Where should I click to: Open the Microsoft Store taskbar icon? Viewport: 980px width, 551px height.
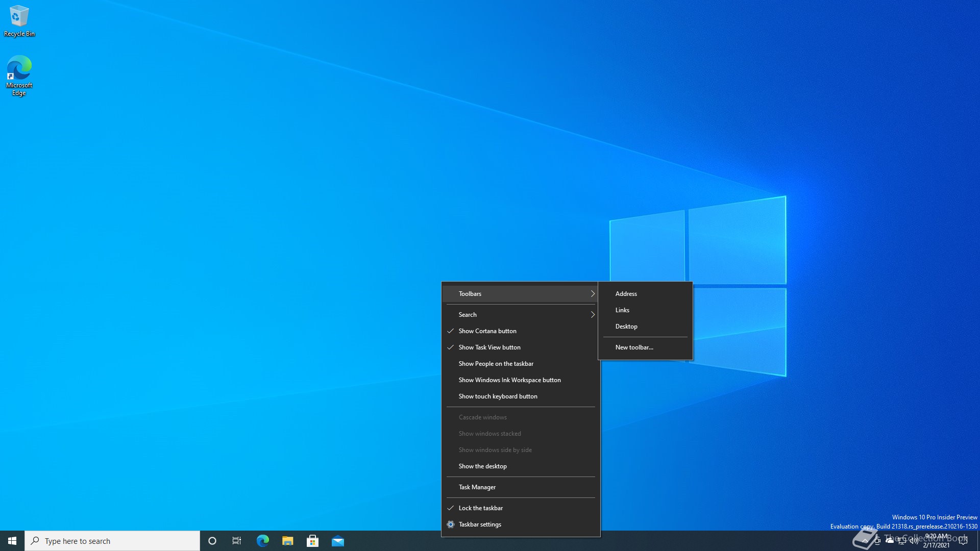pos(313,541)
